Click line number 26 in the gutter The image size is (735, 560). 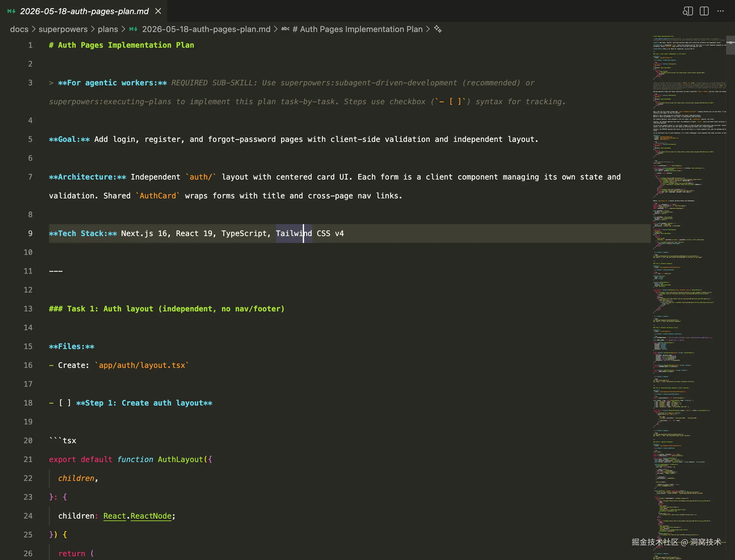coord(28,554)
